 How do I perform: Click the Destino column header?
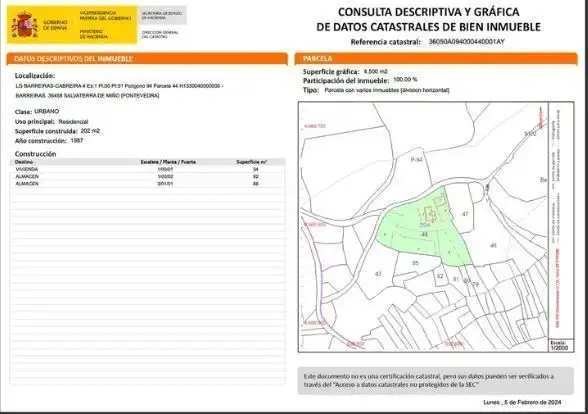point(24,162)
